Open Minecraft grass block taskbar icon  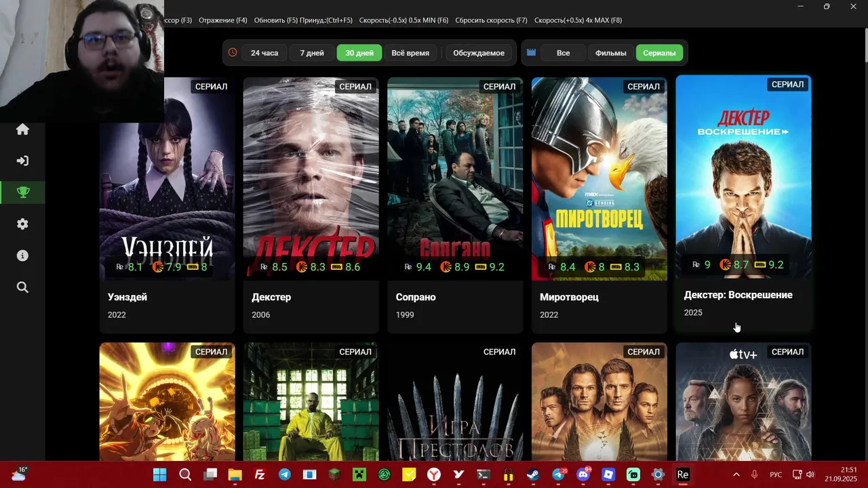(334, 474)
